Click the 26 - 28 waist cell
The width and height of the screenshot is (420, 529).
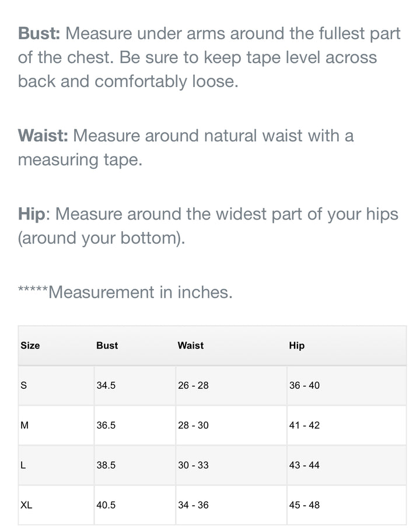193,385
